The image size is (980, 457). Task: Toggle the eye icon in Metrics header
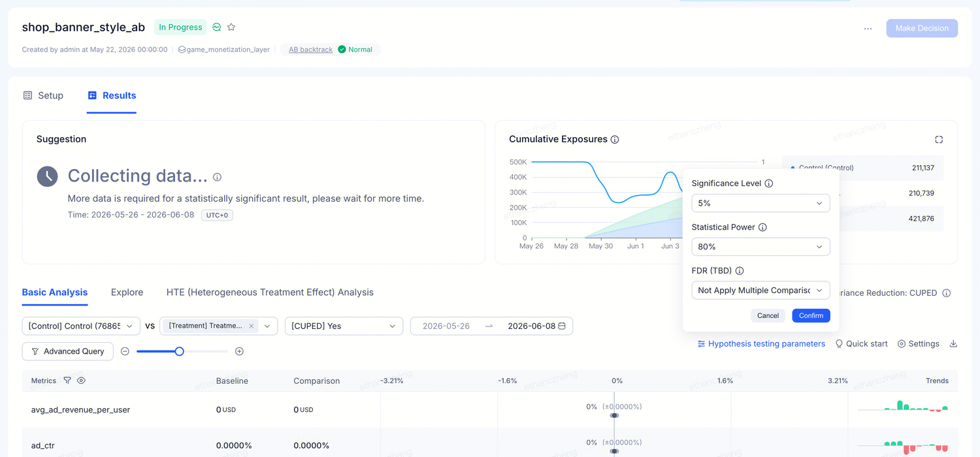tap(81, 380)
